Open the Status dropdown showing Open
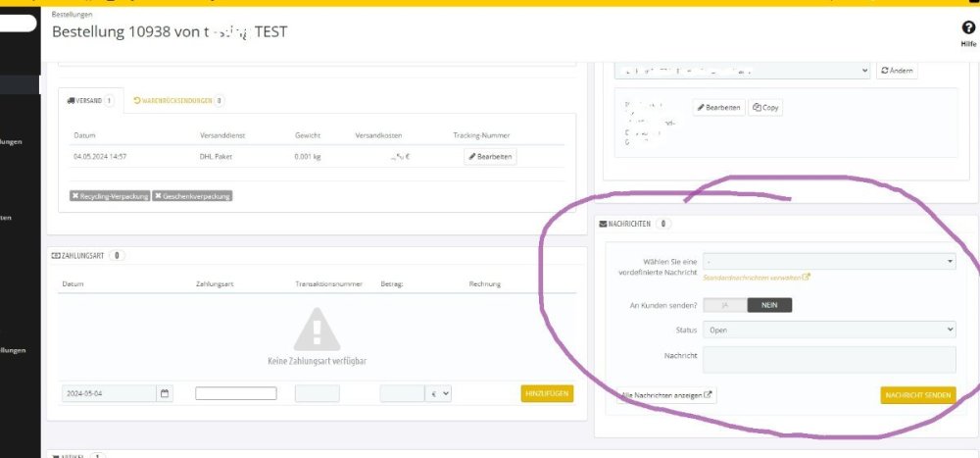The image size is (980, 458). point(829,331)
